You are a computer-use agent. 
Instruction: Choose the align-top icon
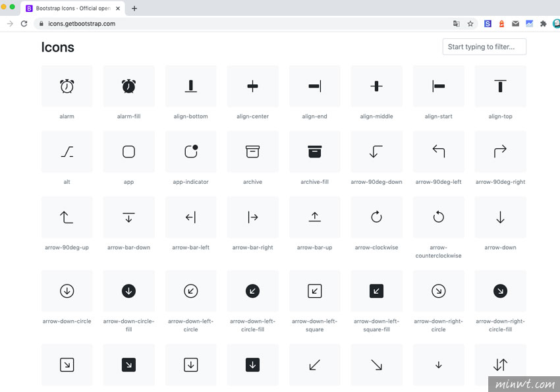(500, 86)
